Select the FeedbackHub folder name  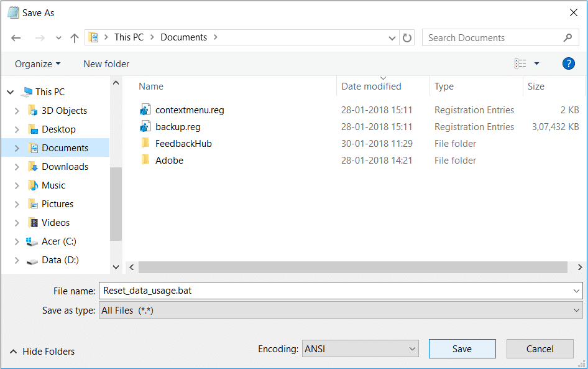[183, 144]
